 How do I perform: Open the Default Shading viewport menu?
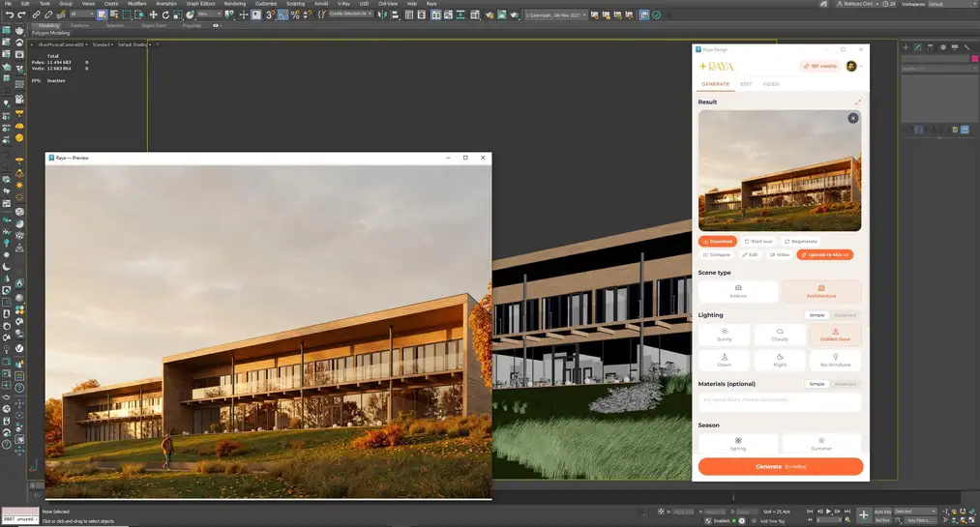(x=134, y=44)
